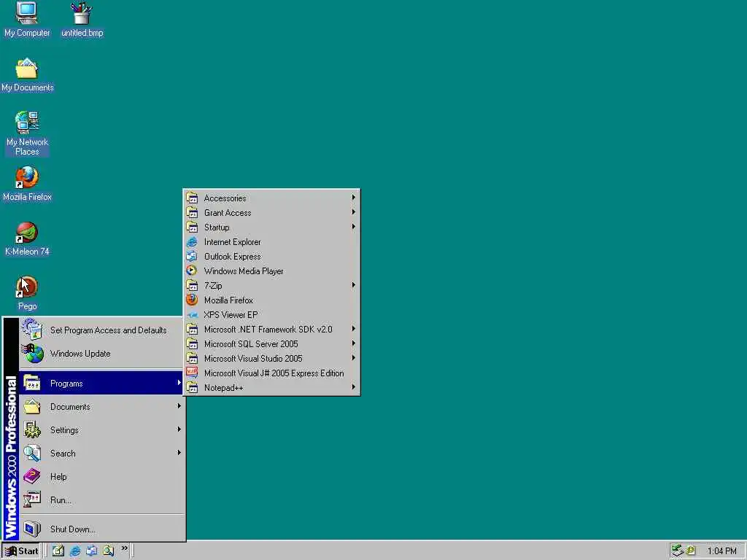The image size is (747, 560).
Task: Click the Start button on taskbar
Action: coord(21,551)
